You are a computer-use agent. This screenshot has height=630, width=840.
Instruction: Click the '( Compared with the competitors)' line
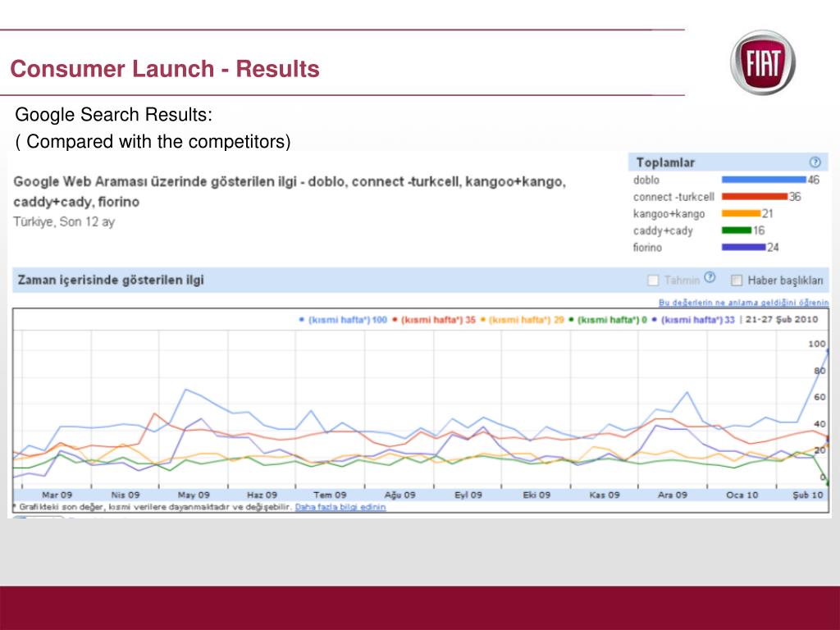tap(153, 141)
